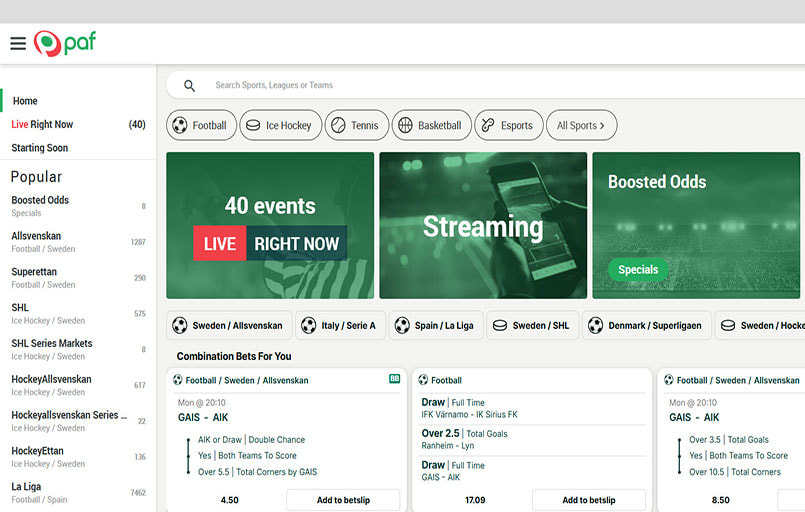Open HockeyAllsvenskan in Popular list
Viewport: 805px width, 512px height.
[x=78, y=385]
